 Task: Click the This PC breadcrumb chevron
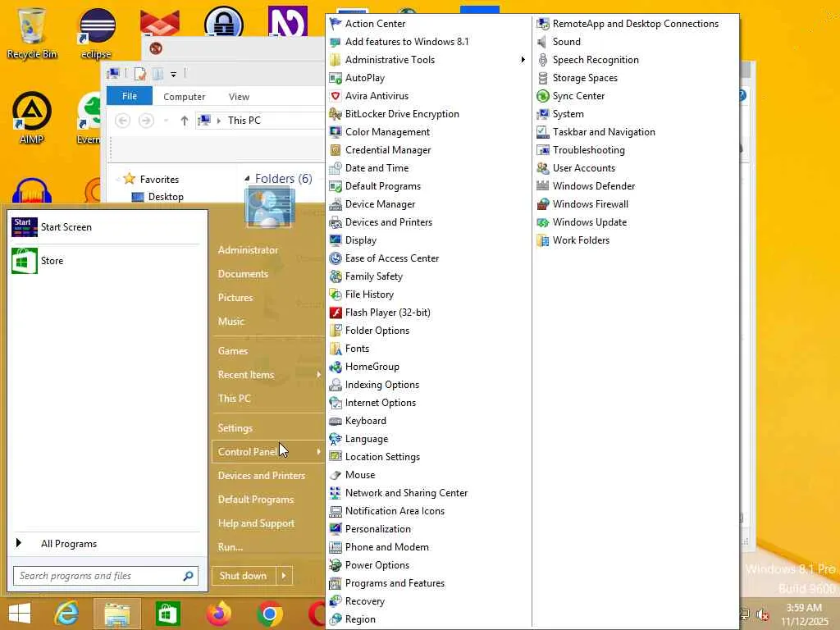[218, 121]
